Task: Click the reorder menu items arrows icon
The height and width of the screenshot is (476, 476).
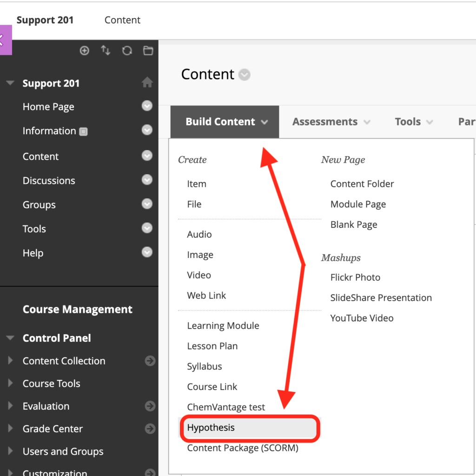Action: (106, 51)
